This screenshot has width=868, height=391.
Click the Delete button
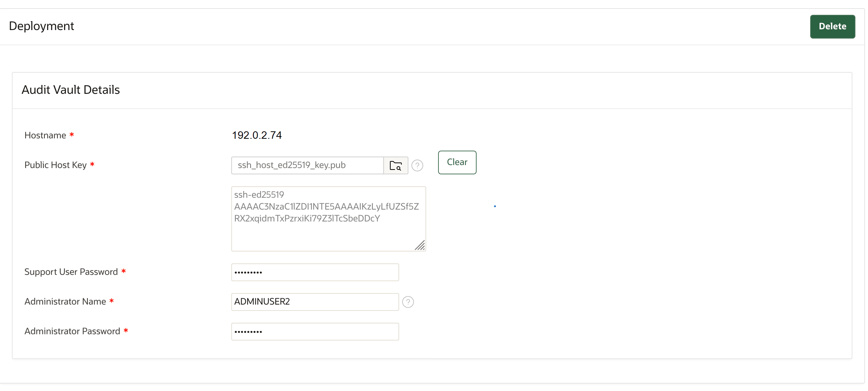(832, 26)
